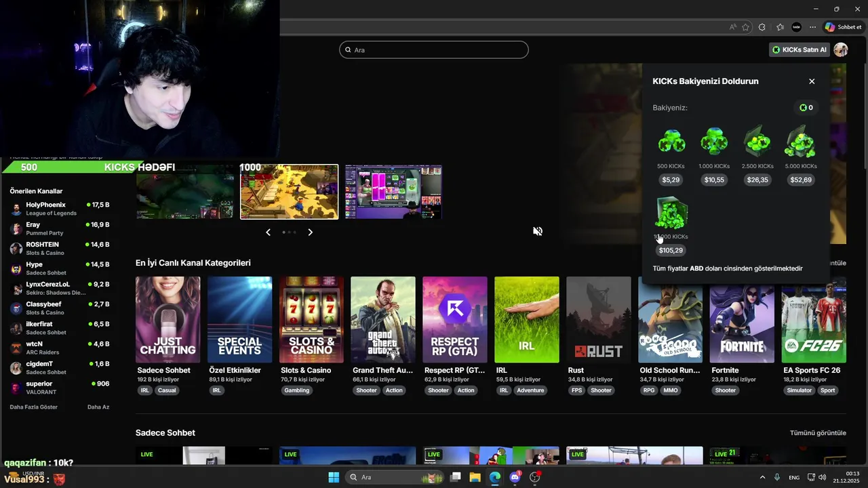
Task: Open Old School RuneScape category card
Action: click(670, 319)
